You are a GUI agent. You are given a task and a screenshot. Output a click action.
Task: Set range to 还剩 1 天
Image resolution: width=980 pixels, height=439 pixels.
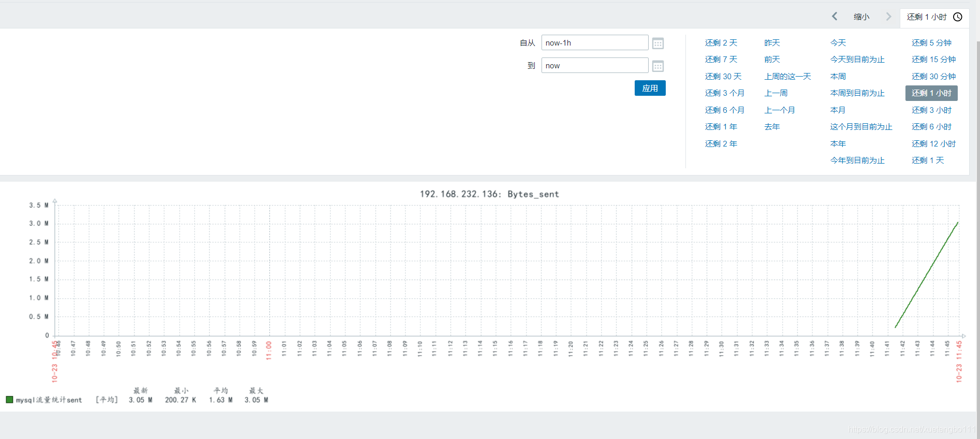pyautogui.click(x=928, y=160)
